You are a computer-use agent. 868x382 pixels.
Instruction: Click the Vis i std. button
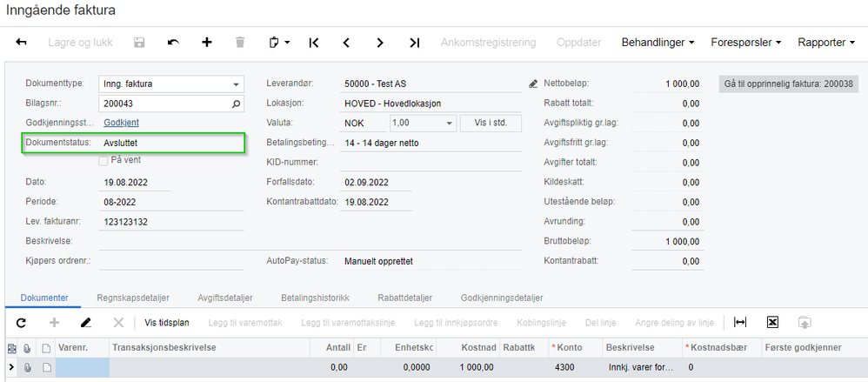pyautogui.click(x=491, y=124)
